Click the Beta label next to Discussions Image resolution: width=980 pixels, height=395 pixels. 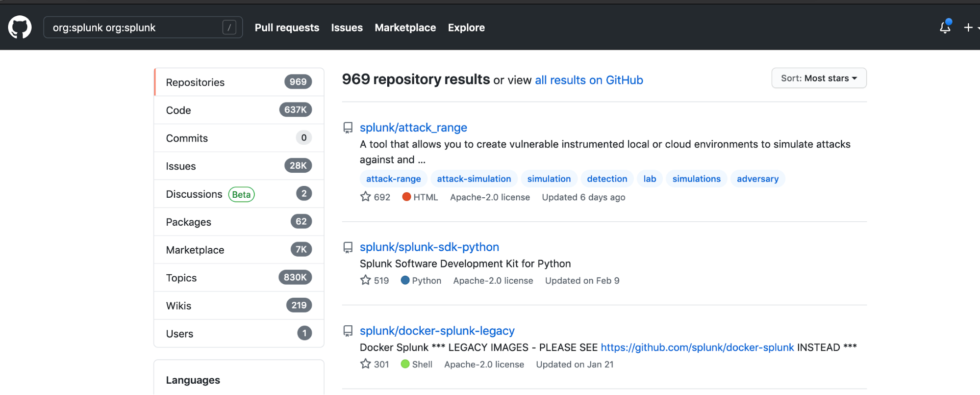click(x=241, y=194)
